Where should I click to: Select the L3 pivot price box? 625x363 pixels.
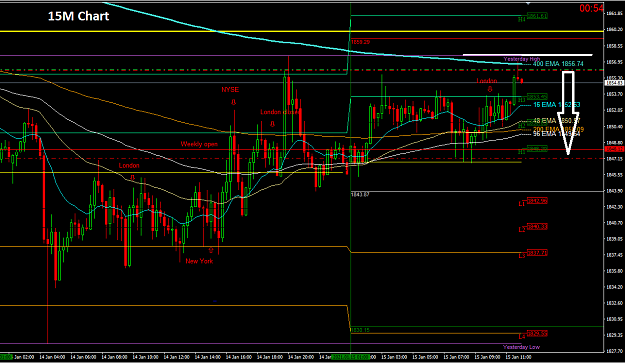[x=537, y=253]
